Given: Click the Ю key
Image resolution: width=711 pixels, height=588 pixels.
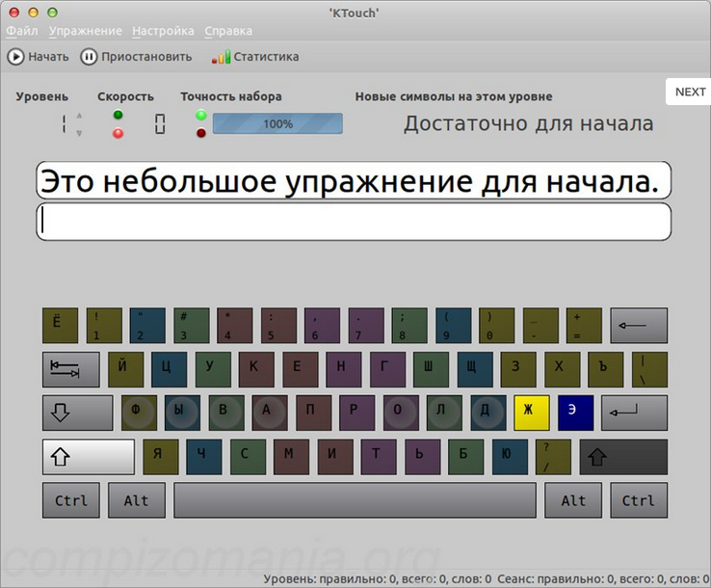Looking at the screenshot, I should pos(510,457).
